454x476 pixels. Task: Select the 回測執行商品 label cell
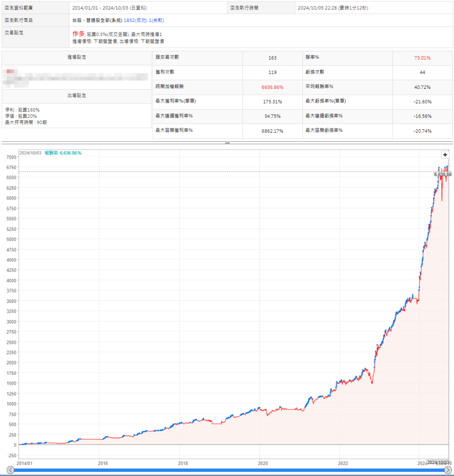pos(35,20)
